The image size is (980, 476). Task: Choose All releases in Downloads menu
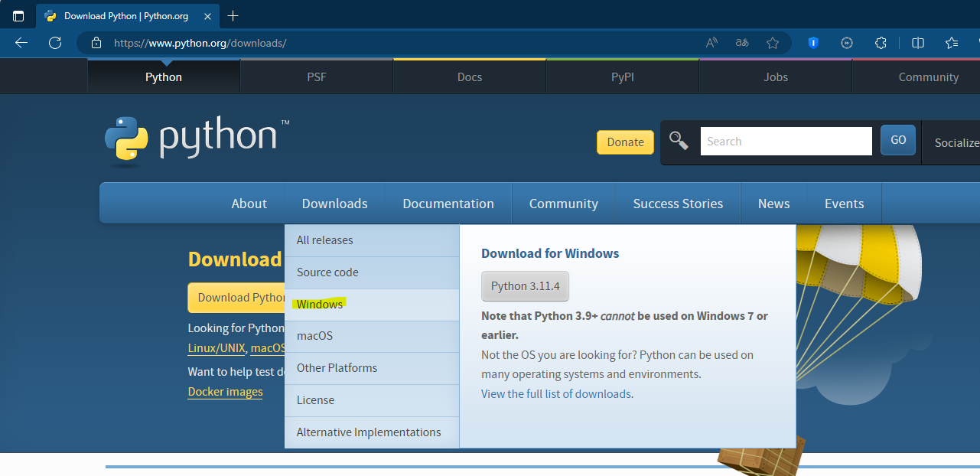[372, 240]
